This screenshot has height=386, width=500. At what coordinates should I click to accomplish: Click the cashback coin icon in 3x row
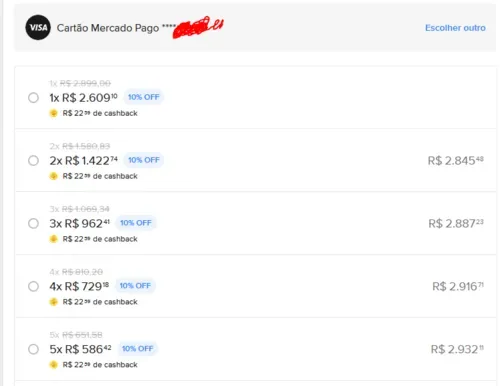(53, 239)
